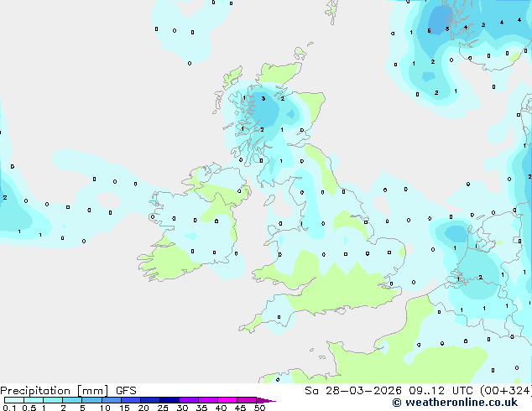Click the 'GFS' model label
Image resolution: width=532 pixels, height=411 pixels.
(126, 391)
